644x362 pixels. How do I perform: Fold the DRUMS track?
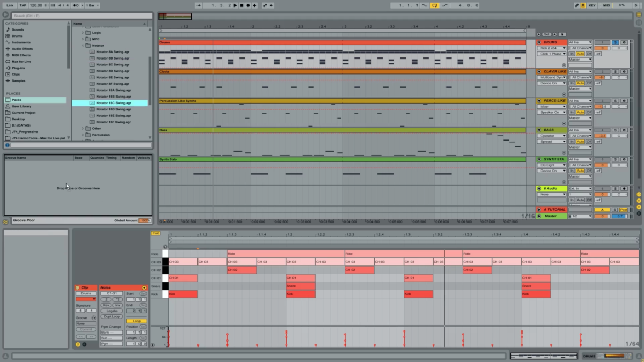tap(539, 42)
